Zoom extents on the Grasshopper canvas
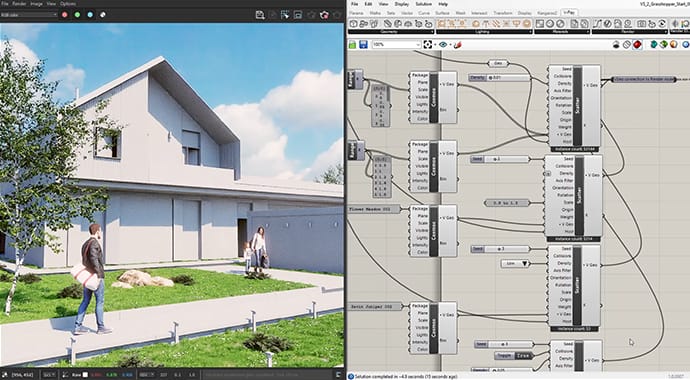The width and height of the screenshot is (690, 380). tap(428, 44)
